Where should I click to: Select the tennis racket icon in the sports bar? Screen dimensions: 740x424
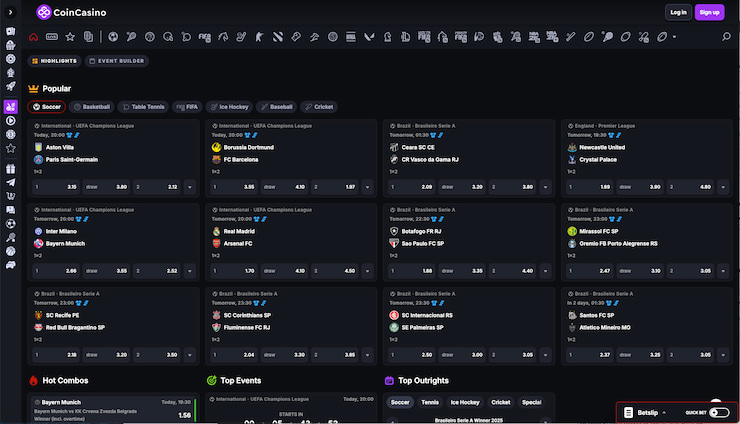pyautogui.click(x=131, y=37)
